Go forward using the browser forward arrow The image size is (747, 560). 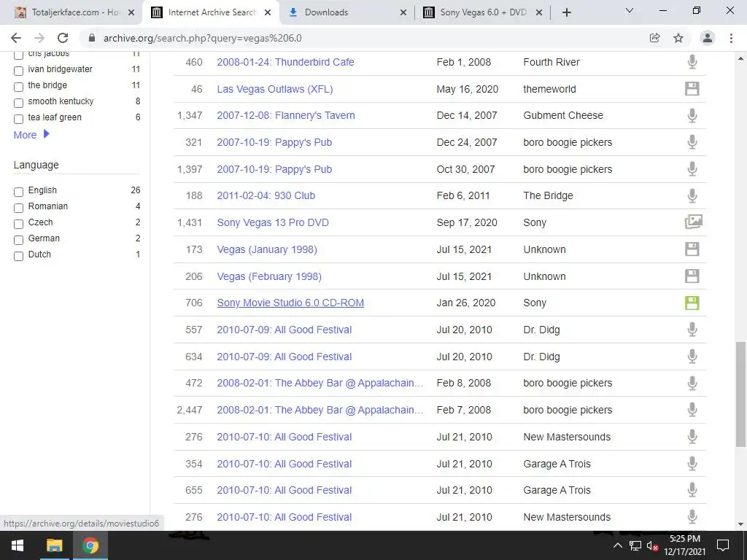[x=39, y=38]
